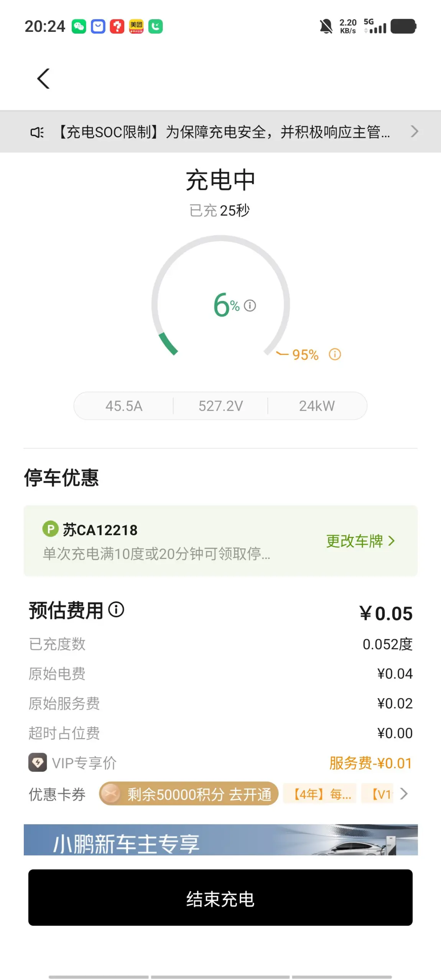Expand coupon list with right chevron
Image resolution: width=441 pixels, height=980 pixels.
[403, 793]
